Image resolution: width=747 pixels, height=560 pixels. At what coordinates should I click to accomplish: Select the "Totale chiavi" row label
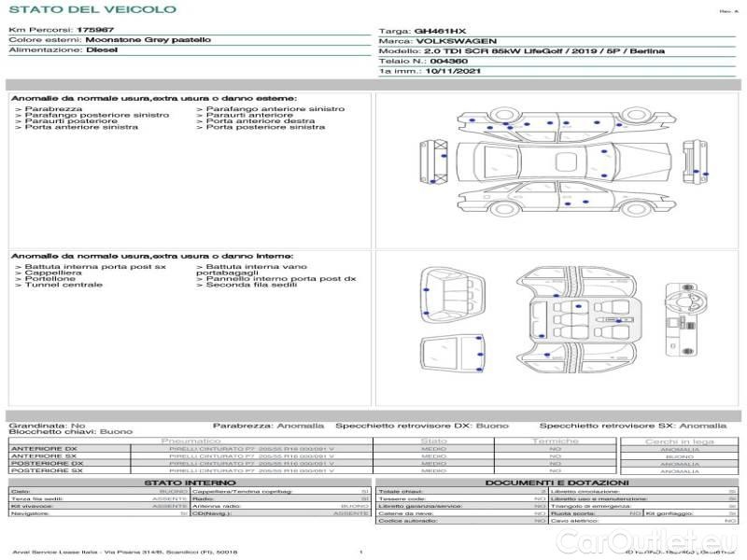(401, 492)
